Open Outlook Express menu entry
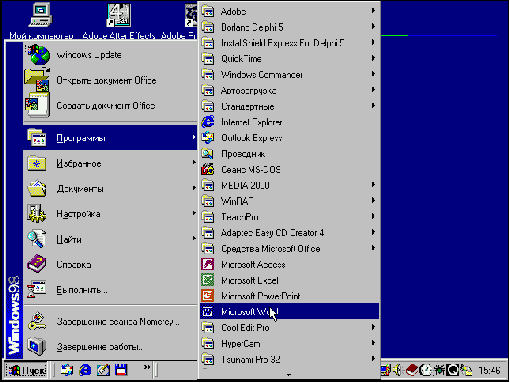Screen dimensions: 510x383 [x=289, y=138]
